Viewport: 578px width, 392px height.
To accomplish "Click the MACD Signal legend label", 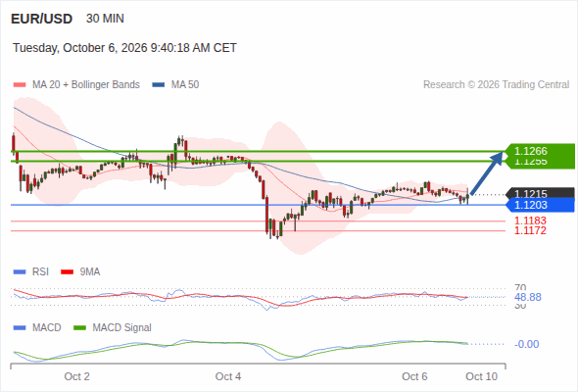I will click(x=122, y=327).
